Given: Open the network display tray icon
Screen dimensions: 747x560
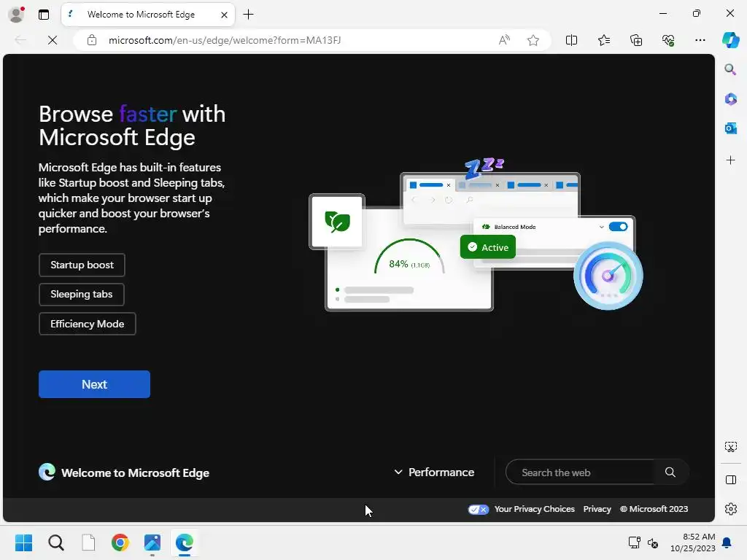Looking at the screenshot, I should pos(634,542).
